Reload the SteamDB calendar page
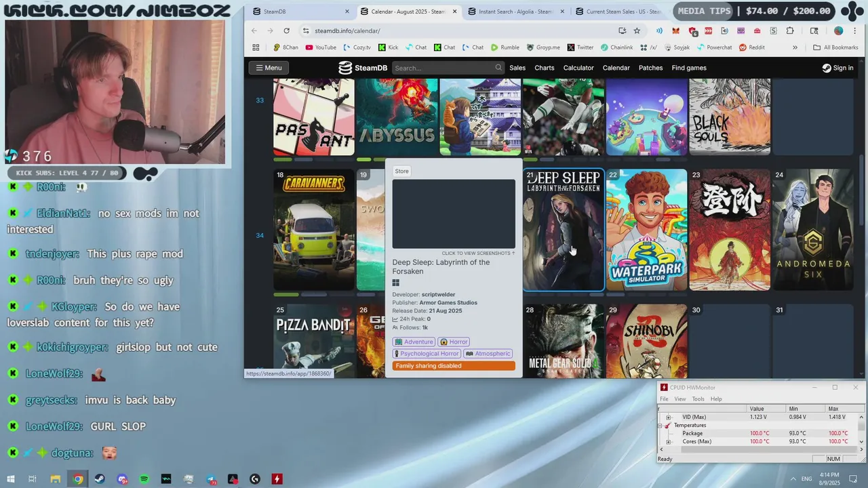The height and width of the screenshot is (488, 868). 287,30
